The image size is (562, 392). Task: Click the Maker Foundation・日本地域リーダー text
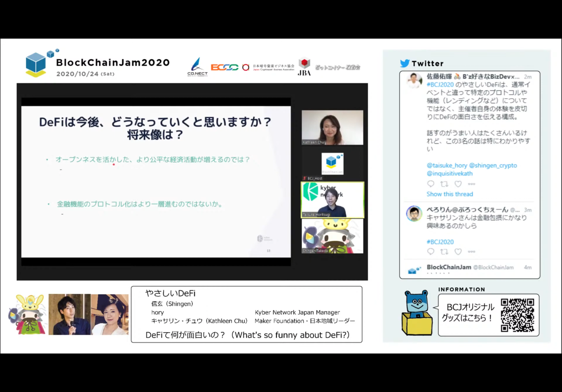coord(305,321)
